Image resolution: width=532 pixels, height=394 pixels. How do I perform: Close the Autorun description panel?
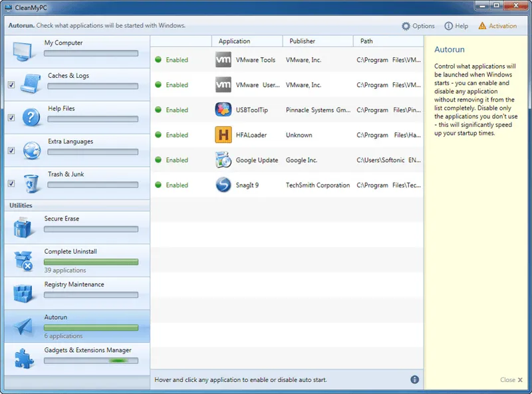tap(507, 380)
